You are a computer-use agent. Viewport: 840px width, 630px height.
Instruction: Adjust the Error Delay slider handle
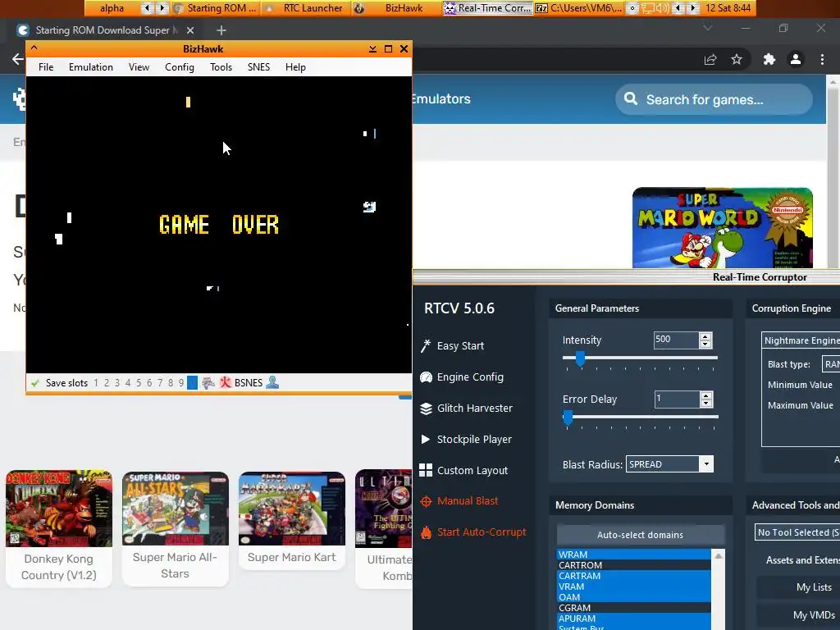tap(568, 418)
